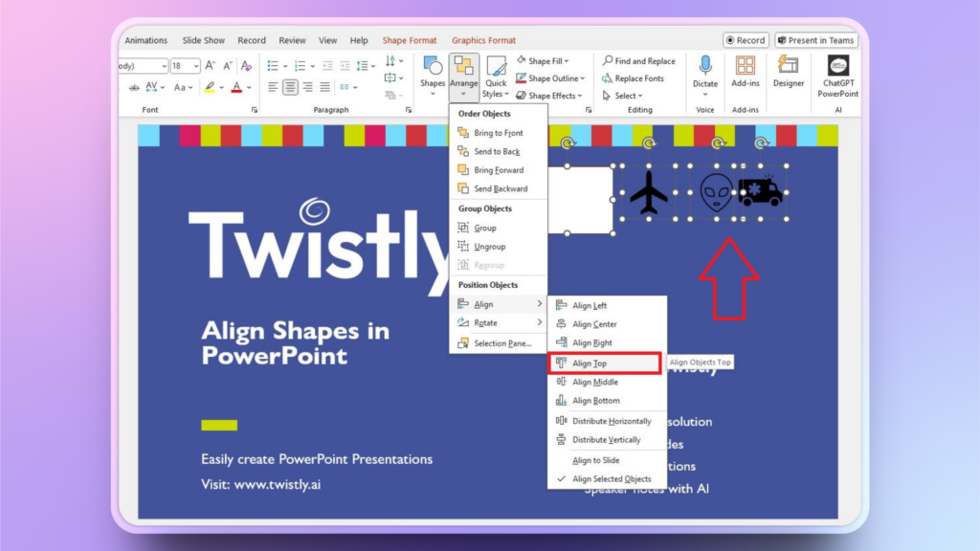Switch to Slide Show tab
980x551 pixels.
(203, 40)
